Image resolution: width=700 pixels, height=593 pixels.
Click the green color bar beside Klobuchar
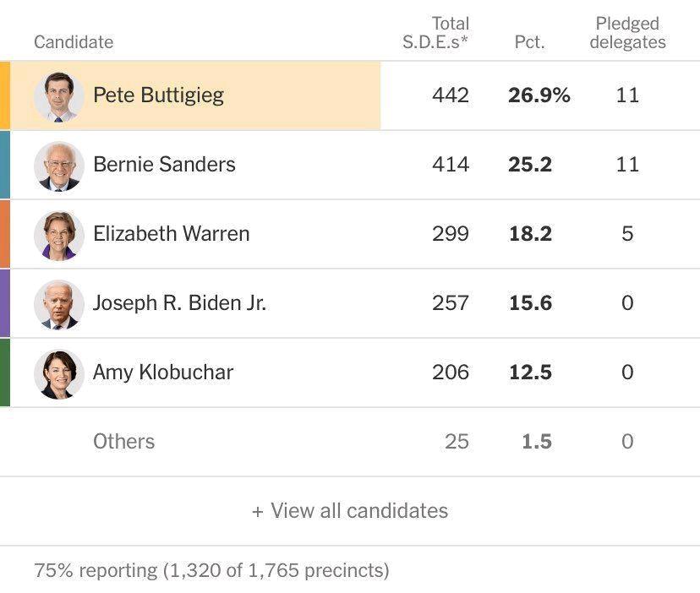[x=4, y=373]
